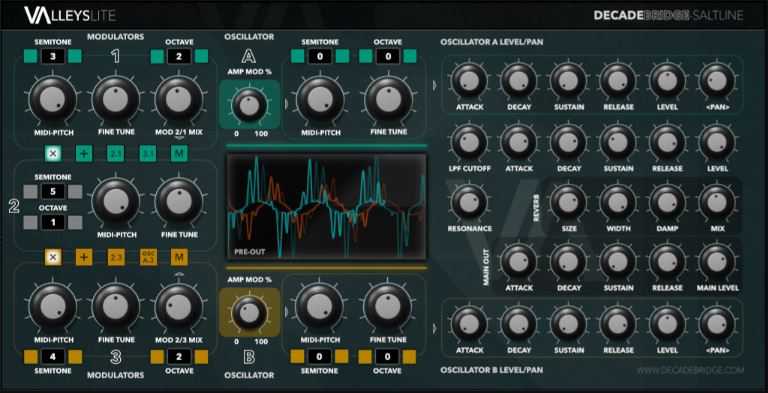Toggle the orange OSC A:3 button

click(148, 257)
